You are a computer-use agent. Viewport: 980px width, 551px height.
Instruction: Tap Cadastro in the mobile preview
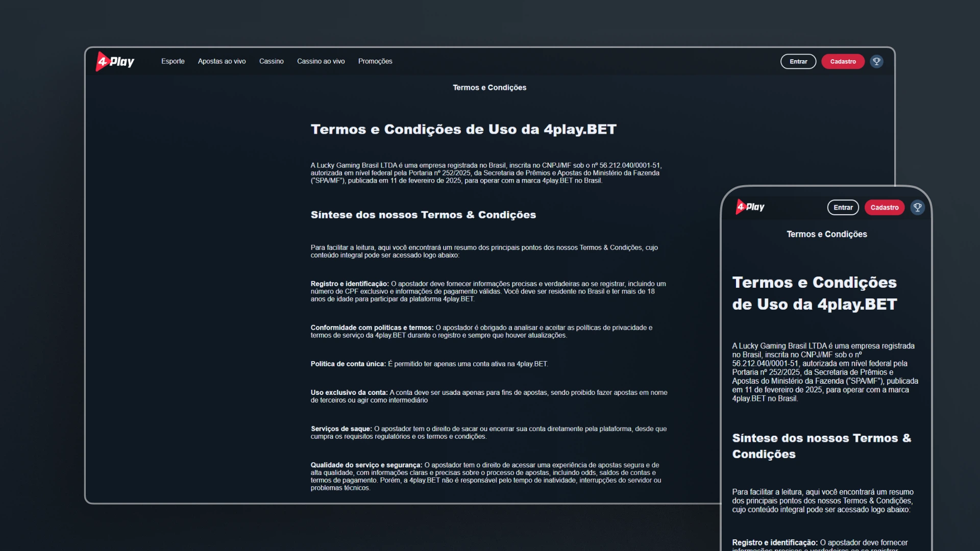click(884, 208)
